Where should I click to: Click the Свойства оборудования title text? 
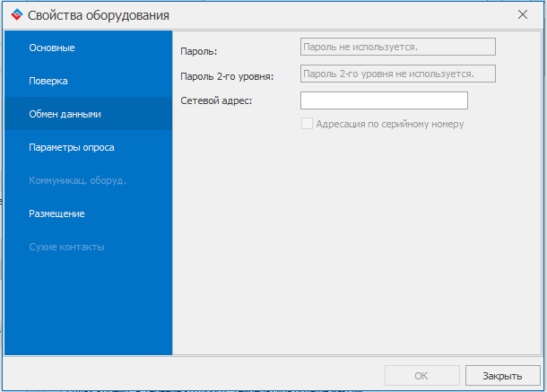[99, 15]
